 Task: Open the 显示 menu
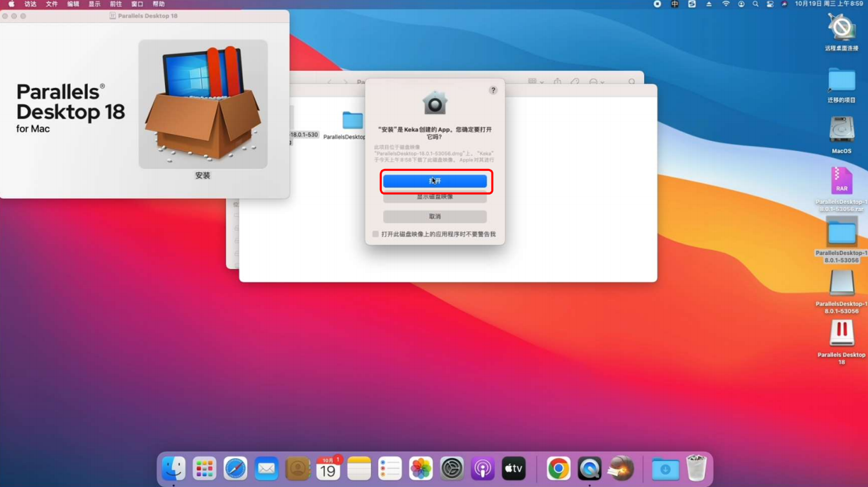(x=94, y=4)
